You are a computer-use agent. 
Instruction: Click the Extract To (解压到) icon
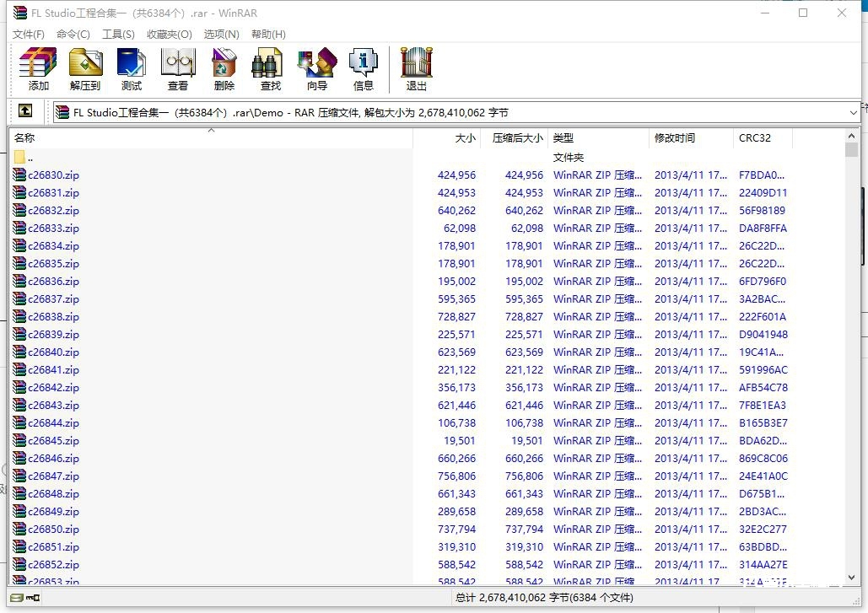coord(84,68)
